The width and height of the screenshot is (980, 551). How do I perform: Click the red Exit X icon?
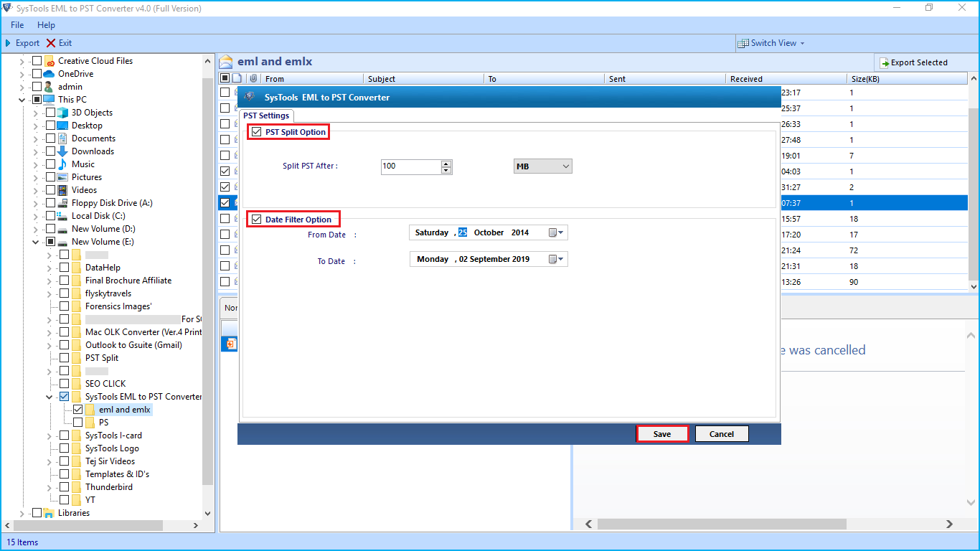click(51, 43)
